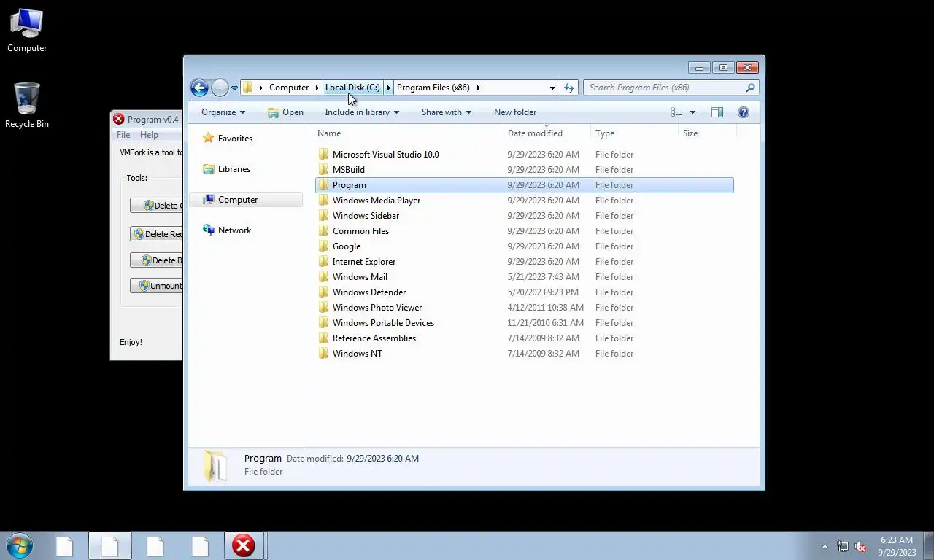Show hidden system tray icons
934x560 pixels.
tap(825, 546)
